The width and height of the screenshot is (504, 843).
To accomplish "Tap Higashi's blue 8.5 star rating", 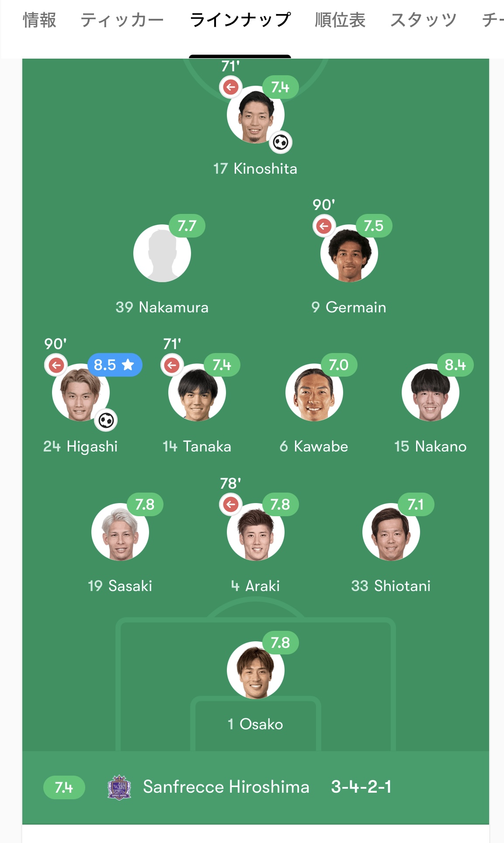I will (x=115, y=365).
